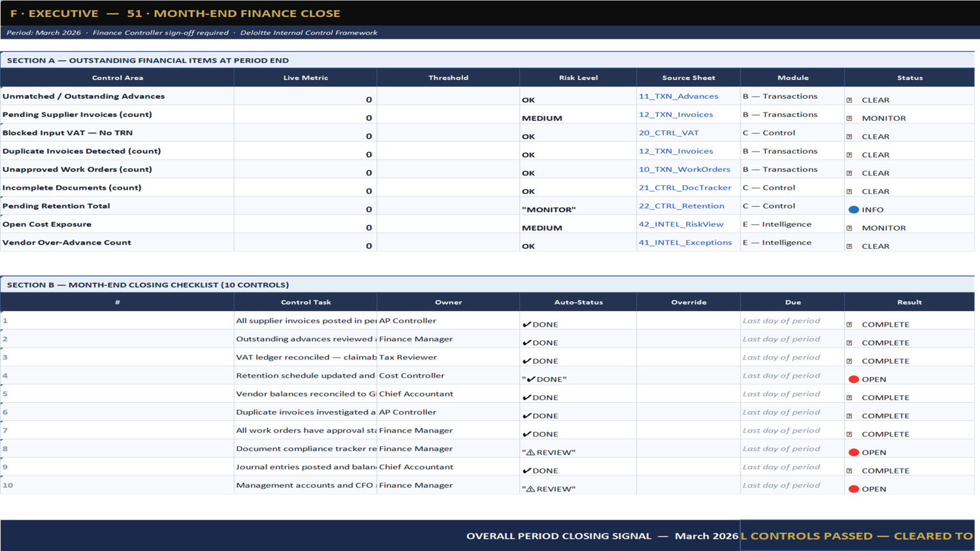Click the '51 · MONTH-END FINANCE CLOSE' title
The height and width of the screenshot is (551, 980).
233,13
